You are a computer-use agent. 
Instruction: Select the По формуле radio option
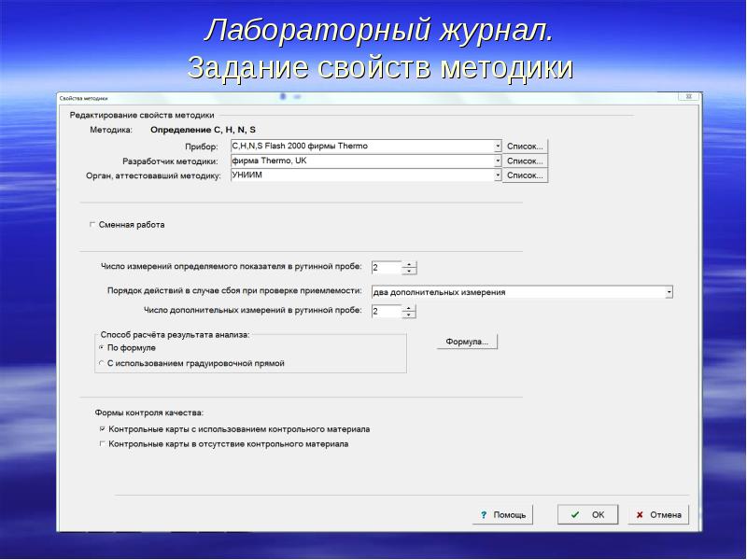coord(102,347)
